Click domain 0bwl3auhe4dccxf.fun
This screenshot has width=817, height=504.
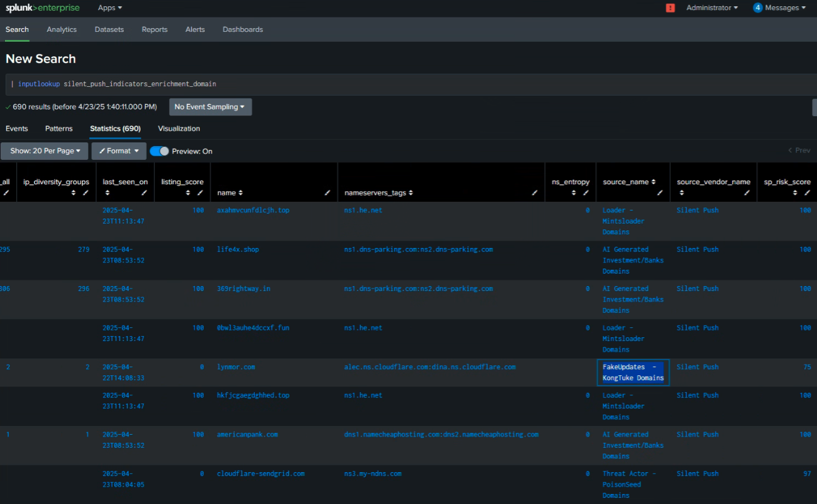pos(253,328)
